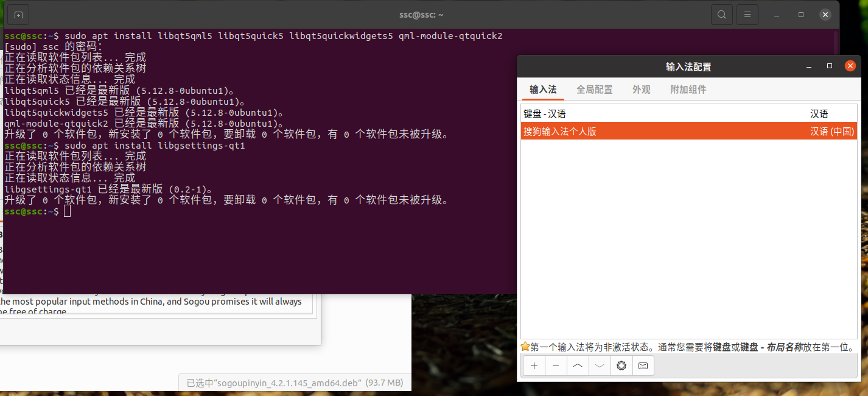
Task: Maximize the 输入法配置 window
Action: [x=830, y=66]
